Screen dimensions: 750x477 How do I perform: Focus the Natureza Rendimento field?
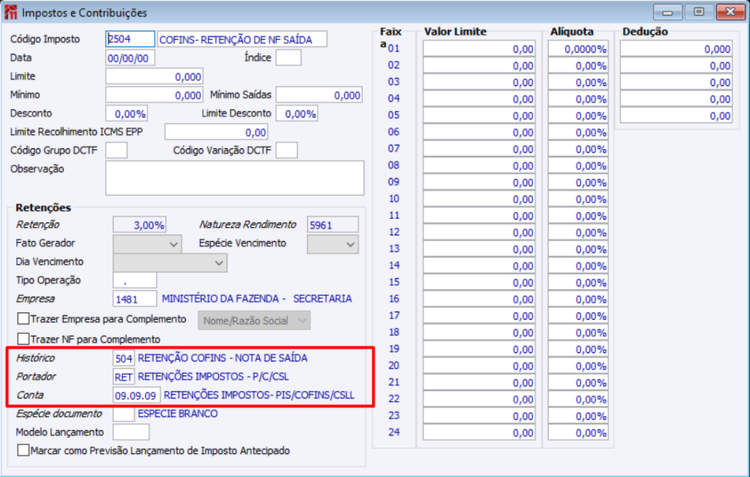tap(332, 225)
